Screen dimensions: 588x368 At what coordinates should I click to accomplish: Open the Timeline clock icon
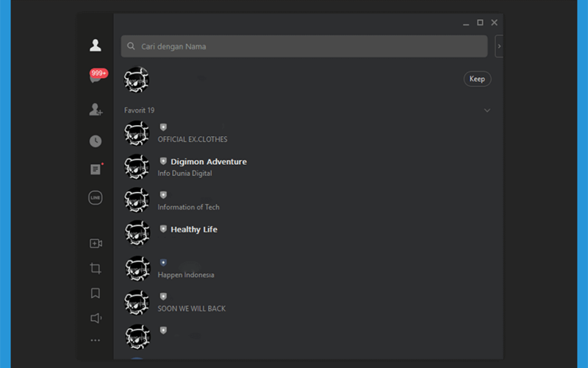[x=96, y=141]
